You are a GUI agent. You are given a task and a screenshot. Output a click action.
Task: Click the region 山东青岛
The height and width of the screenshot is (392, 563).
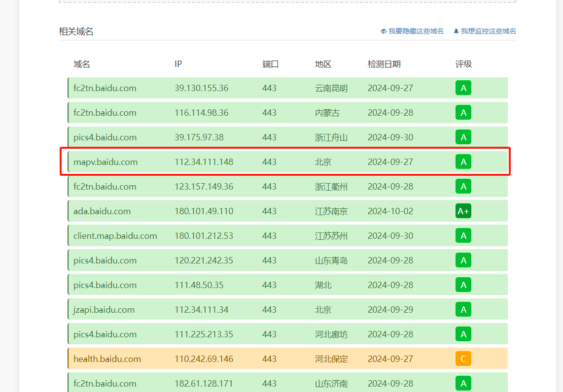click(331, 261)
